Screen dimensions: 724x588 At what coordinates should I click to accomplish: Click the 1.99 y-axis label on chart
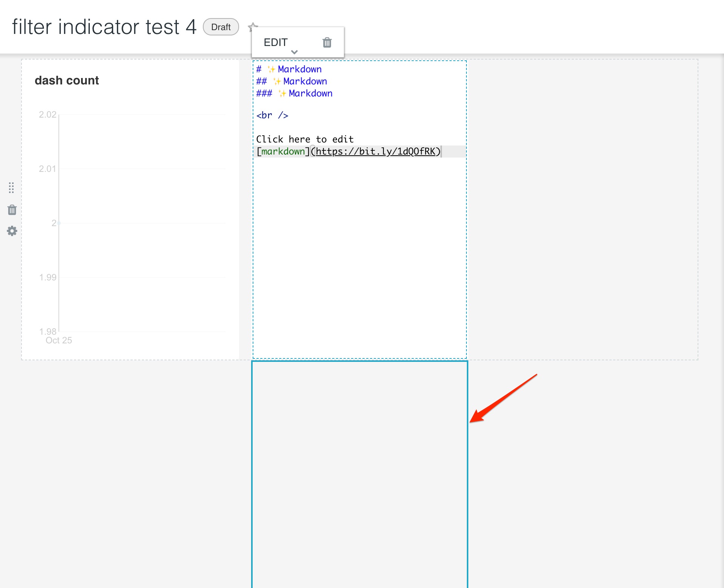tap(48, 277)
